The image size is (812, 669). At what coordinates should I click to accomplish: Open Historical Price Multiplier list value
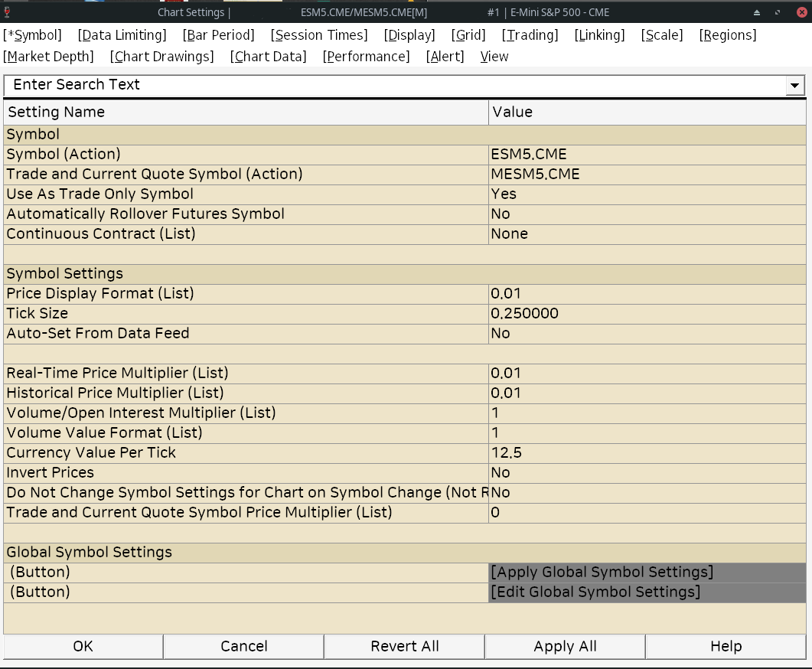click(647, 393)
